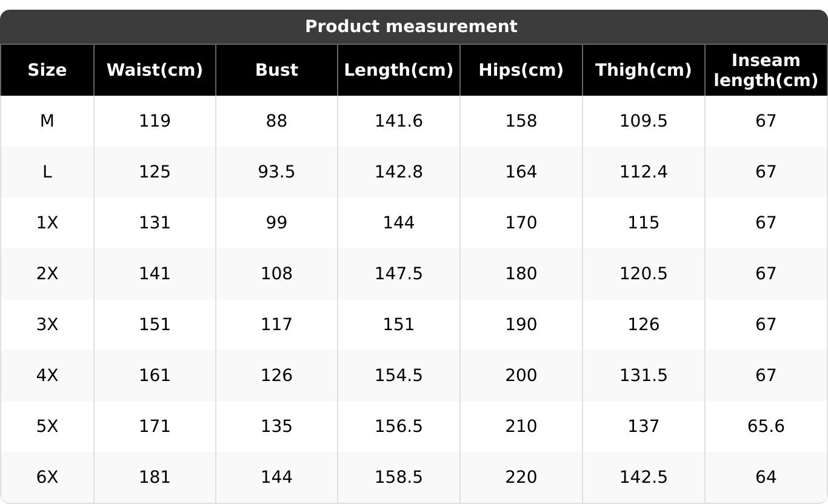Click the Waist(cm) column header
Screen dimensions: 828x504
[x=155, y=70]
